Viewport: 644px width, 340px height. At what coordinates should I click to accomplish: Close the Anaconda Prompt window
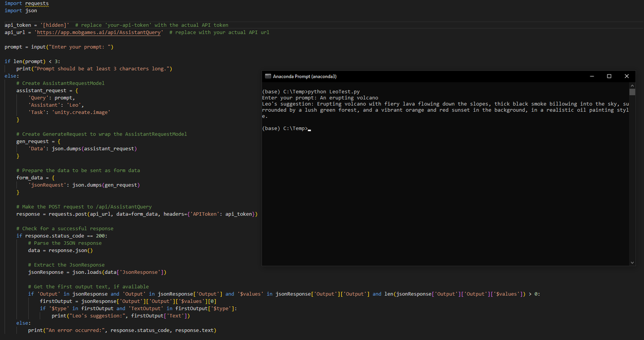[627, 77]
